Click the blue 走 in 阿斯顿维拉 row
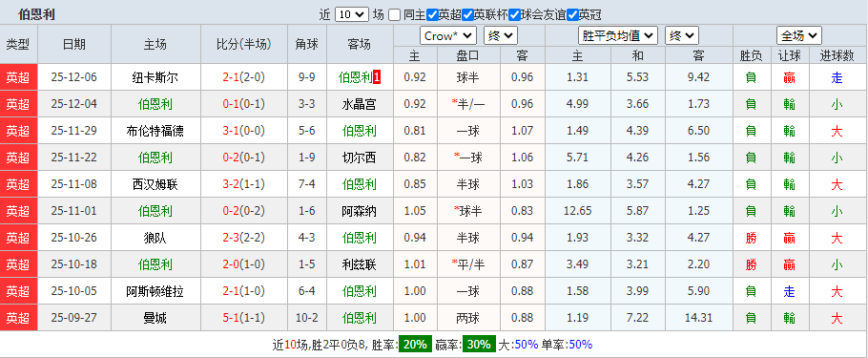This screenshot has height=358, width=868. (x=790, y=291)
